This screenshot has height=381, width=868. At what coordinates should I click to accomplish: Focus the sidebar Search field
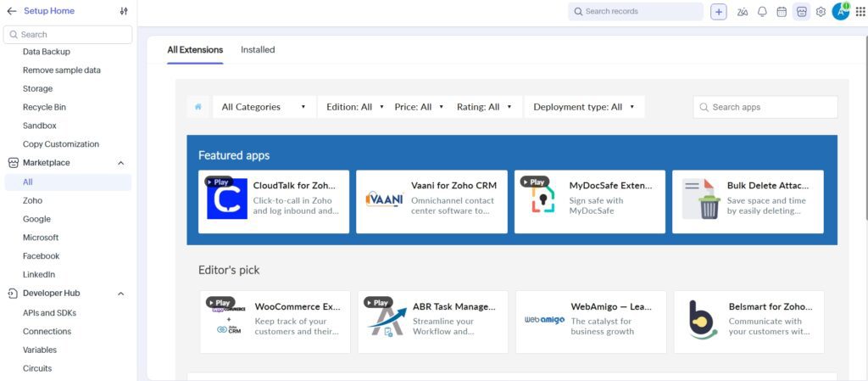(x=68, y=34)
